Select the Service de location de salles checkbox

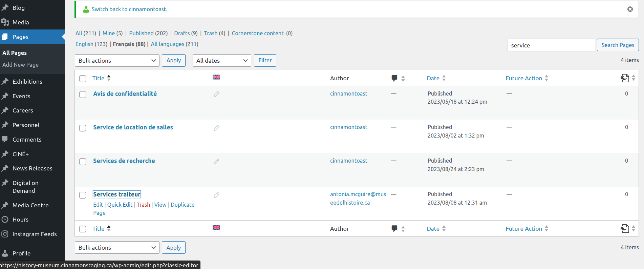click(83, 128)
